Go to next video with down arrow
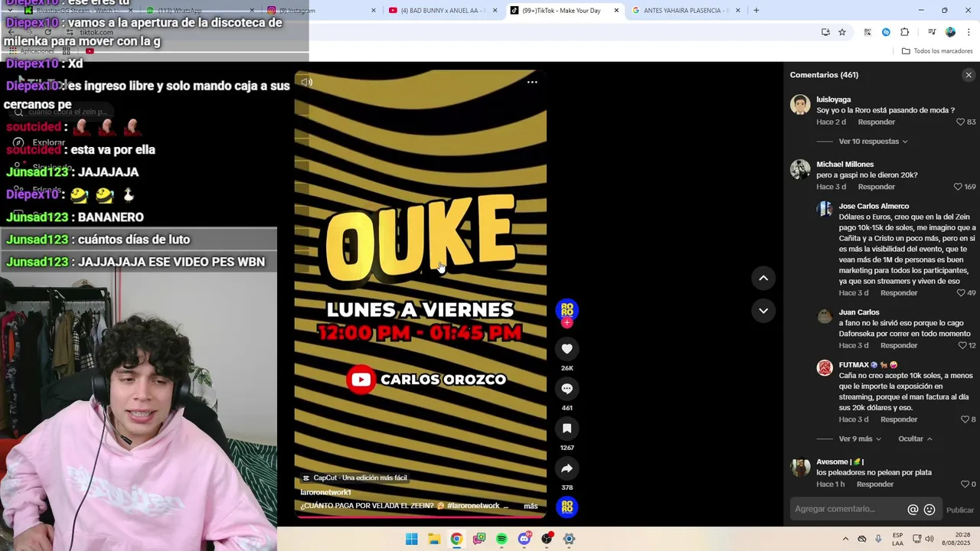 click(x=763, y=311)
